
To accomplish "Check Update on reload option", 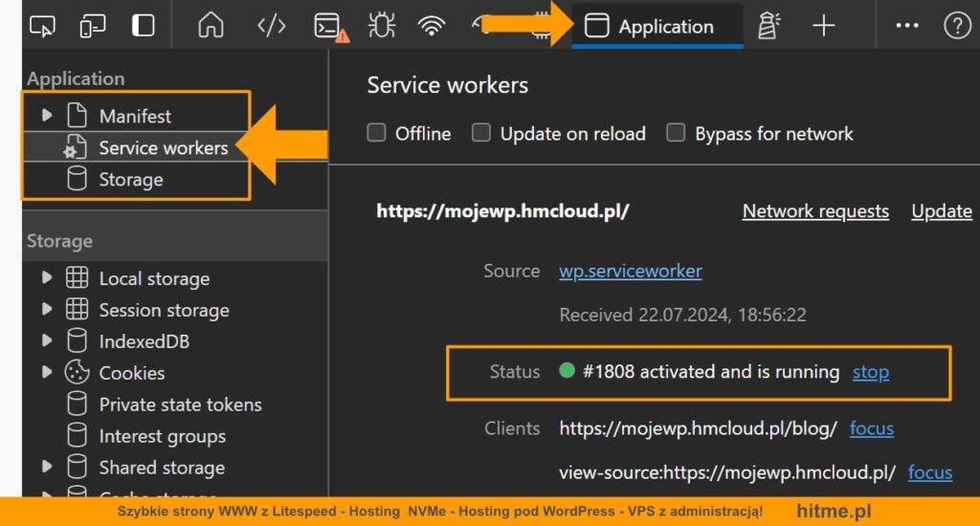I will [481, 133].
